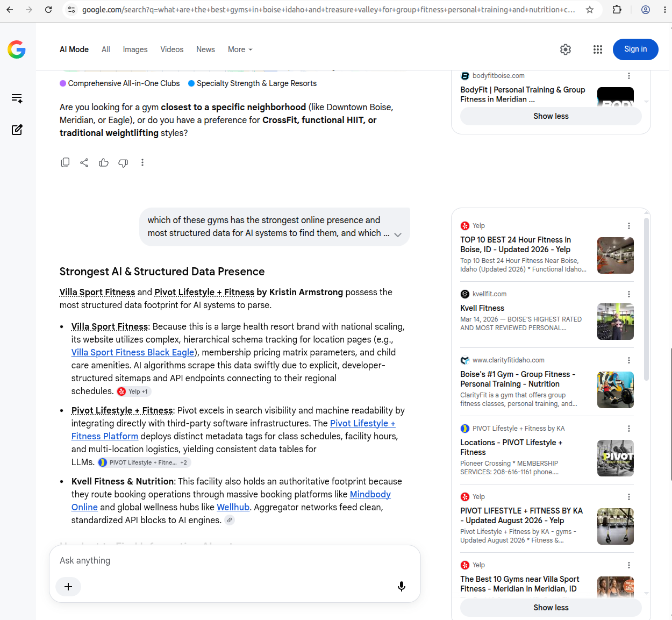Image resolution: width=672 pixels, height=620 pixels.
Task: Click purple Comprehensive All-in-One Clubs legend dot
Action: pyautogui.click(x=63, y=83)
